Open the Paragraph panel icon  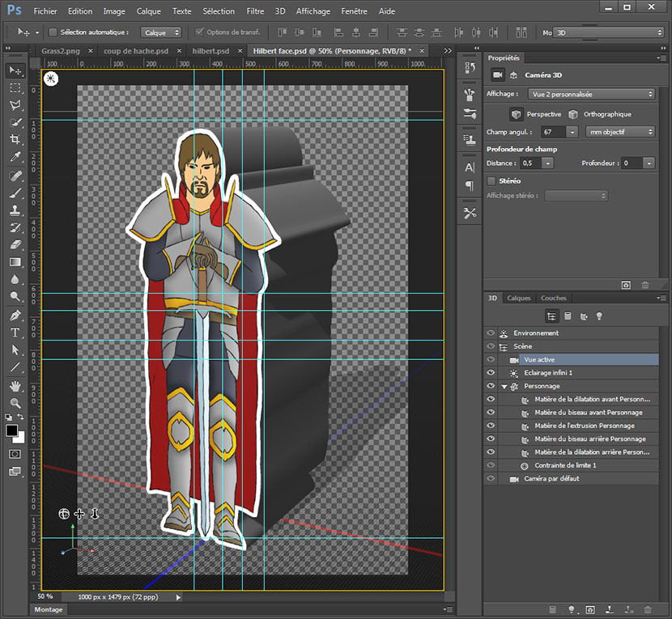click(x=470, y=186)
